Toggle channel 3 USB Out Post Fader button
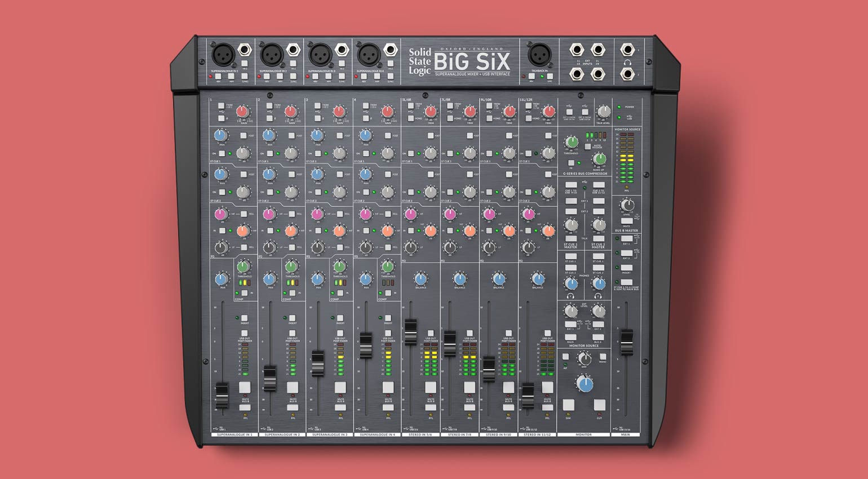The width and height of the screenshot is (868, 479). click(x=340, y=334)
